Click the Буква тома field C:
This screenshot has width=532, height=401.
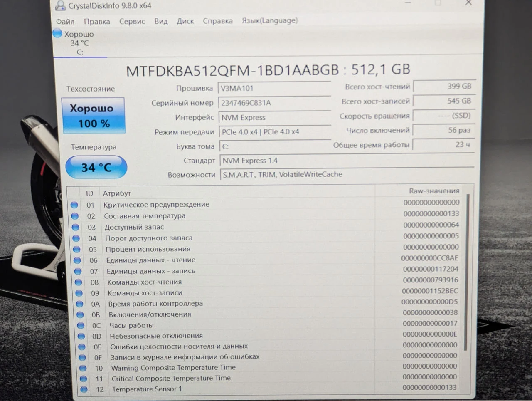tap(275, 146)
